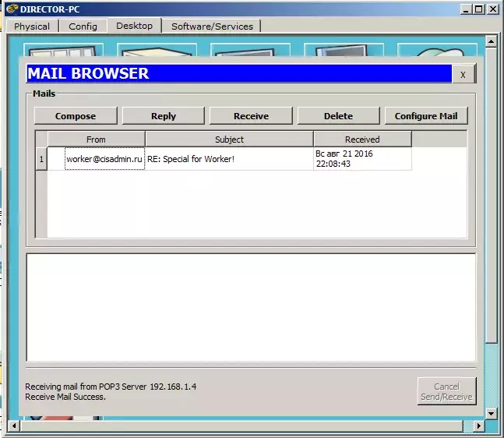Click the Subject column header
Screen dimensions: 504x438
point(229,140)
